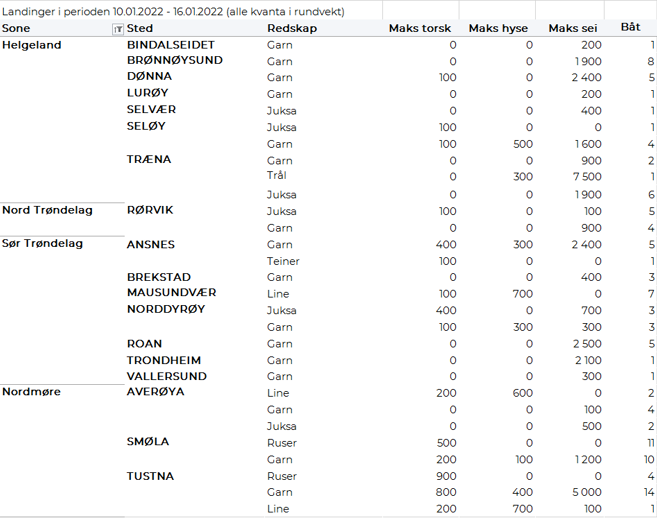Screen dimensions: 657x518
Task: Click the Sted column header
Action: (x=141, y=29)
